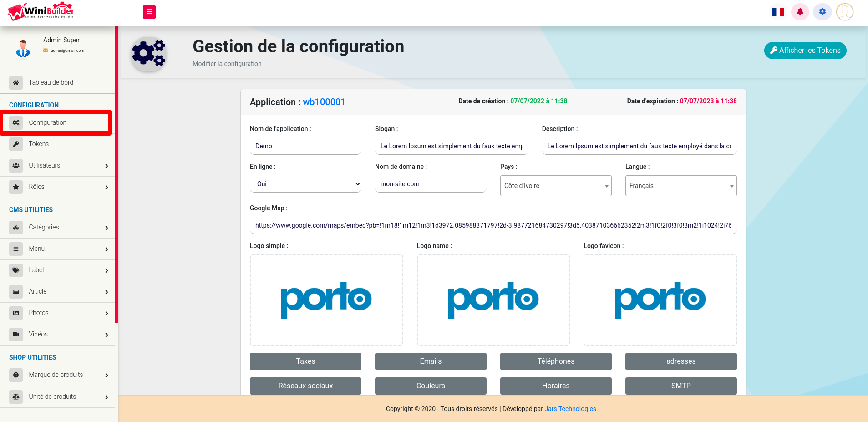The height and width of the screenshot is (422, 868).
Task: Open the user profile avatar in header
Action: 844,12
